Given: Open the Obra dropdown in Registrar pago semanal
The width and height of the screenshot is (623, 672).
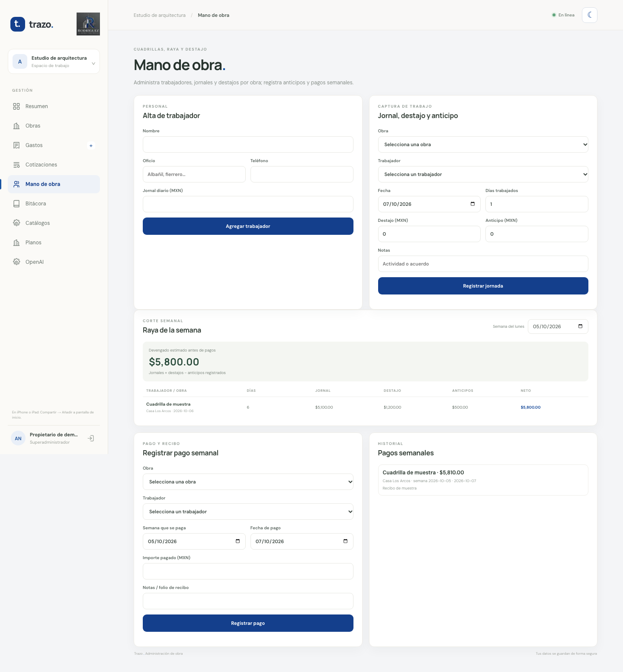Looking at the screenshot, I should 248,482.
